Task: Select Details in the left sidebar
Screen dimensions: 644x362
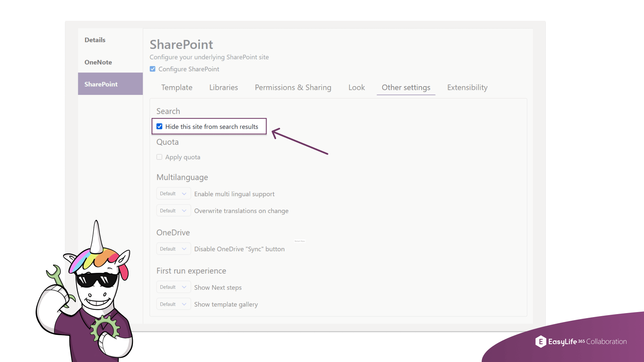Action: (x=95, y=40)
